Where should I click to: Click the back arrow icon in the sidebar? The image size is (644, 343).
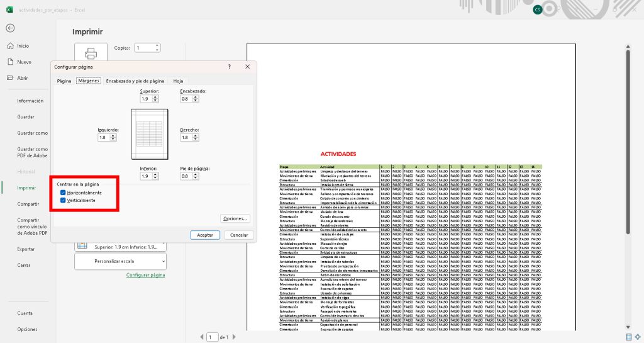pos(10,28)
